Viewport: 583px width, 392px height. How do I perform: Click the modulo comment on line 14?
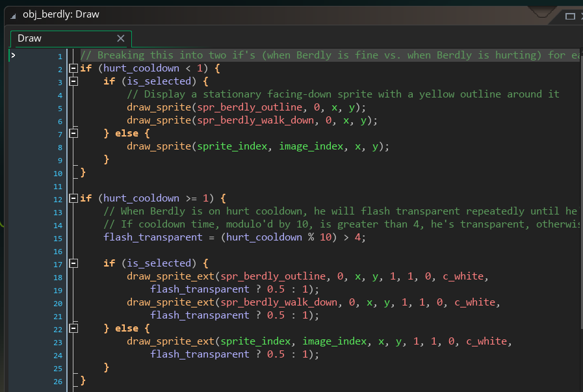coord(342,224)
